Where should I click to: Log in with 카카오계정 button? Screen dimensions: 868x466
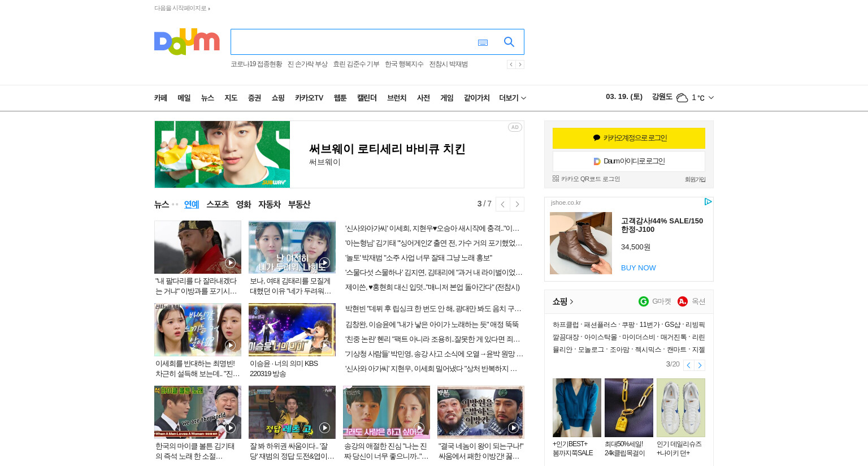pos(629,138)
